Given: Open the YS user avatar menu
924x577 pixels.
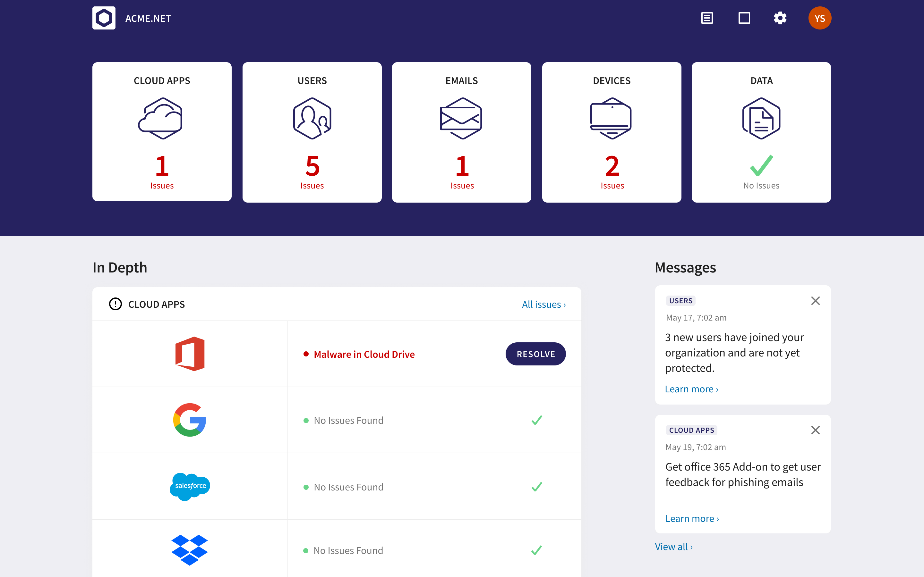Looking at the screenshot, I should coord(819,18).
